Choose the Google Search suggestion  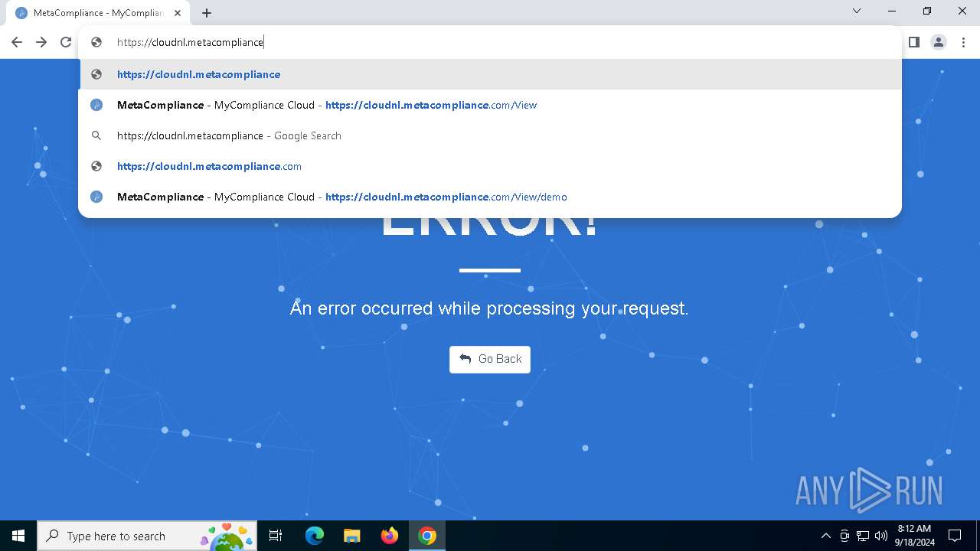pyautogui.click(x=490, y=135)
